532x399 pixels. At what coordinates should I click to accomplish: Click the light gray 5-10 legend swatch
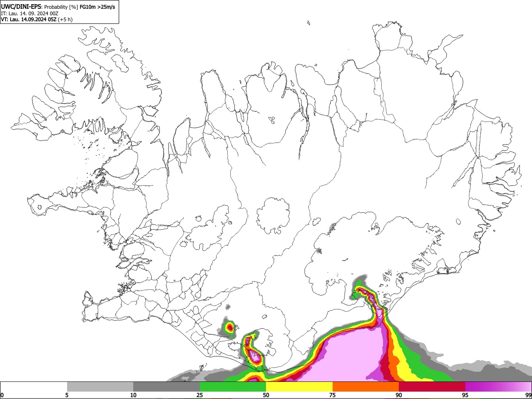[100, 387]
